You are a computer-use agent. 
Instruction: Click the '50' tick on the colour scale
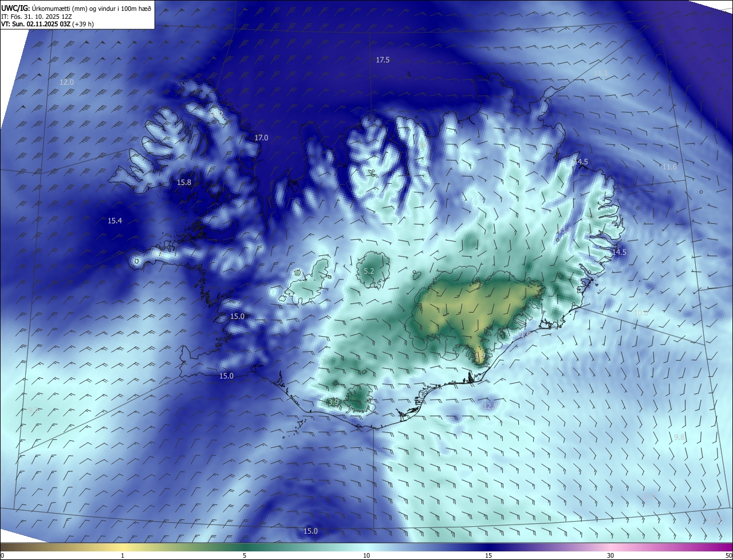coord(728,555)
